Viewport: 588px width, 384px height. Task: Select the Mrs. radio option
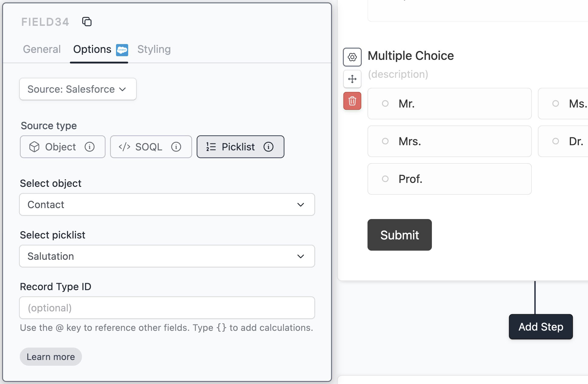(x=450, y=141)
